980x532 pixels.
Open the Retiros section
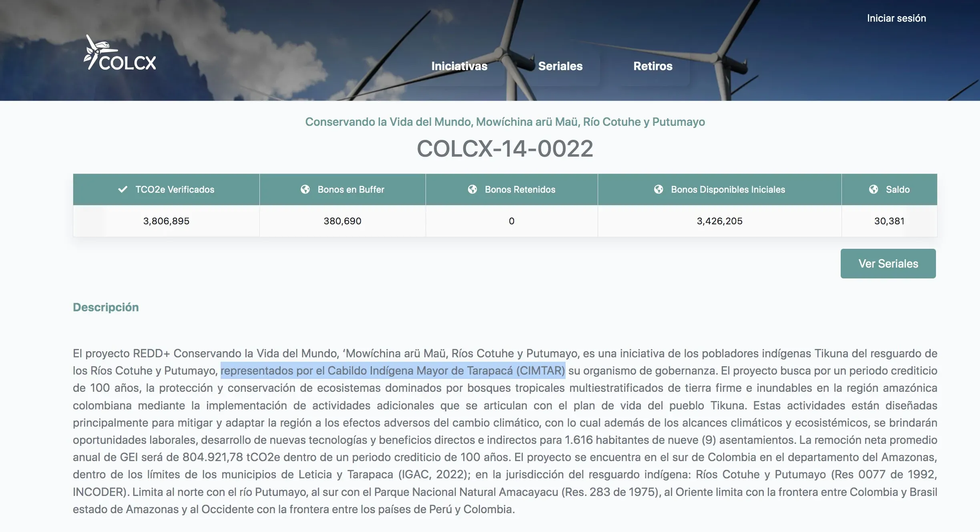[x=653, y=66]
